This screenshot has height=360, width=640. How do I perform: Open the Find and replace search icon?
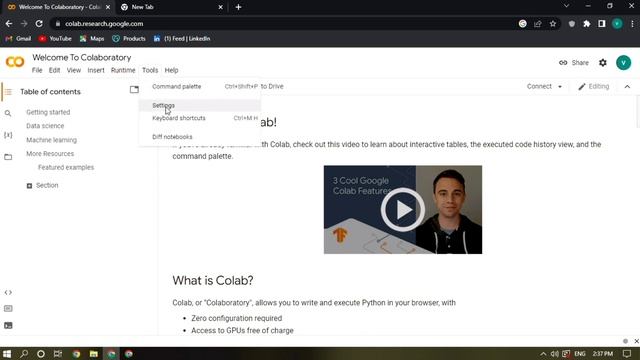coord(8,113)
